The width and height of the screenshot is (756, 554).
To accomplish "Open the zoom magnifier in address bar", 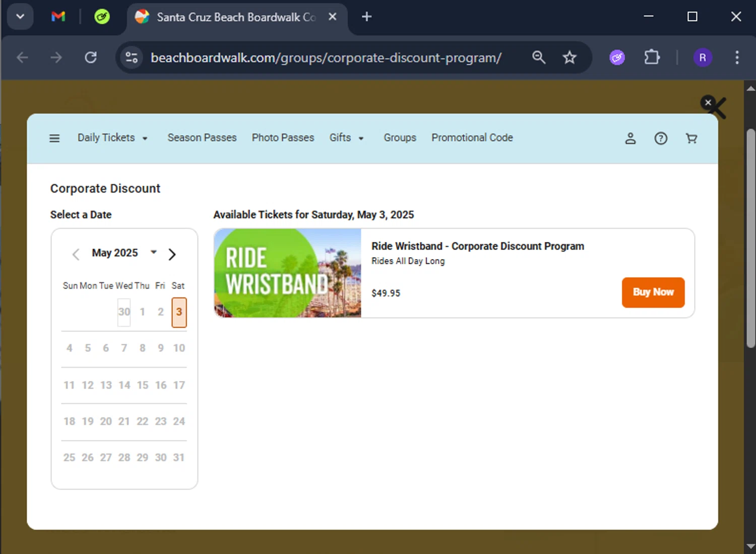I will click(539, 57).
